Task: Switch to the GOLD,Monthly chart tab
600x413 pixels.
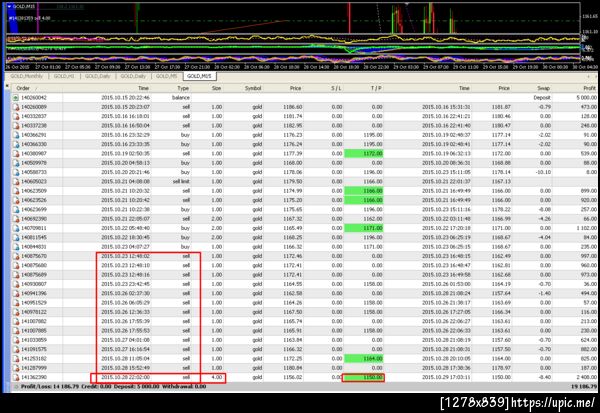Action: (26, 76)
